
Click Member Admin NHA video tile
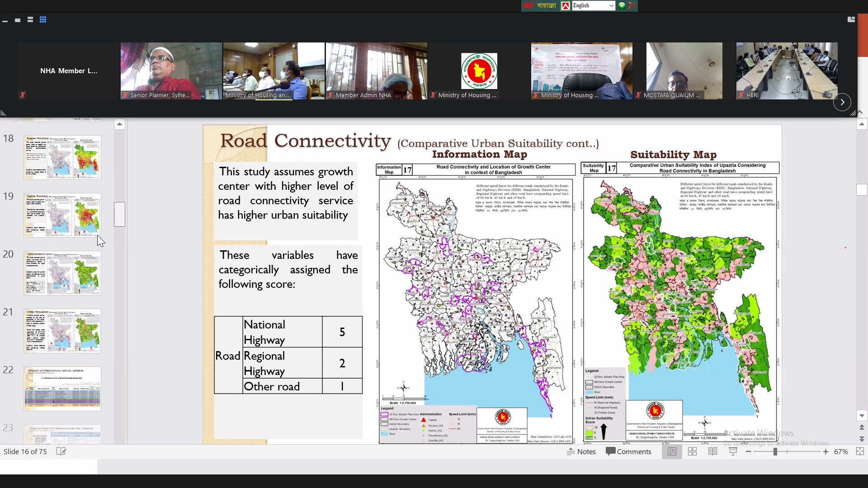376,71
